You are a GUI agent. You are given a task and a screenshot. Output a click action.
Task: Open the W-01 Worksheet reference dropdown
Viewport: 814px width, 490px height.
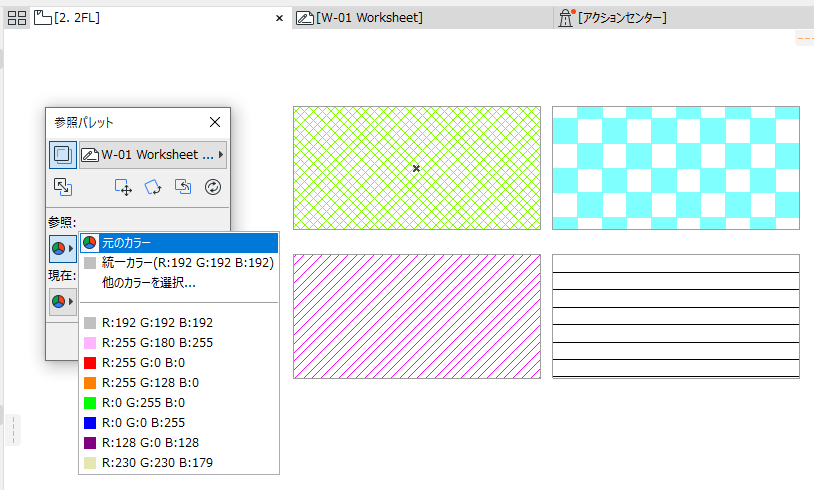tap(153, 155)
